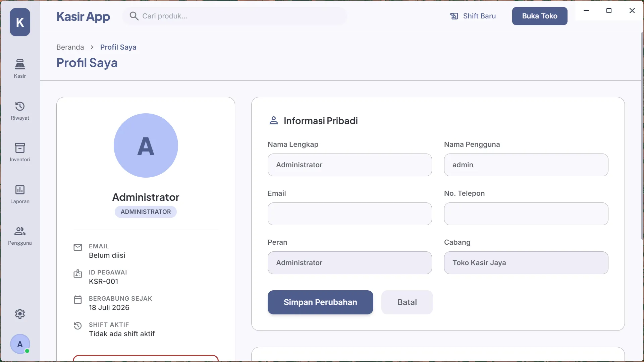This screenshot has height=362, width=644.
Task: Focus the Cari produk search field
Action: [x=235, y=16]
